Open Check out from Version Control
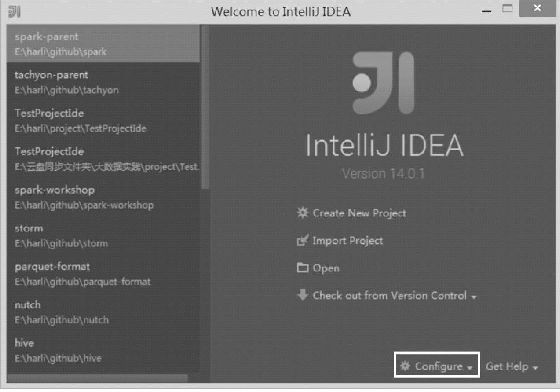Viewport: 560px width, 392px height. pyautogui.click(x=389, y=295)
